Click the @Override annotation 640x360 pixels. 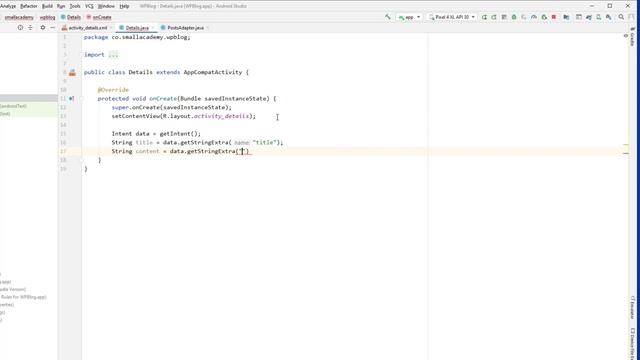point(113,90)
